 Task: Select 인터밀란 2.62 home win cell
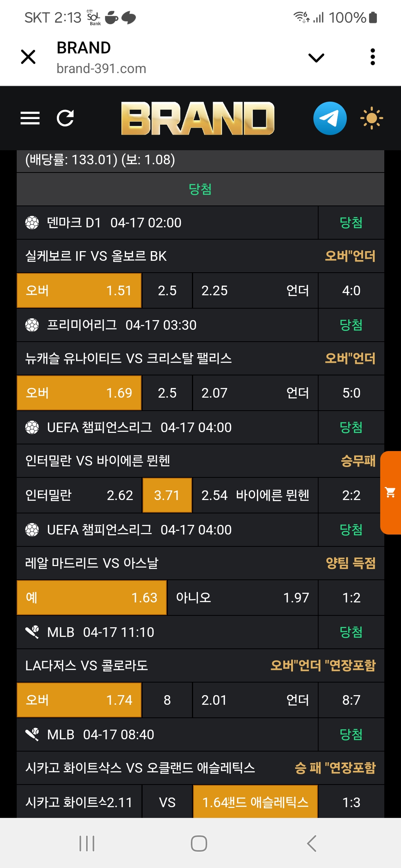79,495
